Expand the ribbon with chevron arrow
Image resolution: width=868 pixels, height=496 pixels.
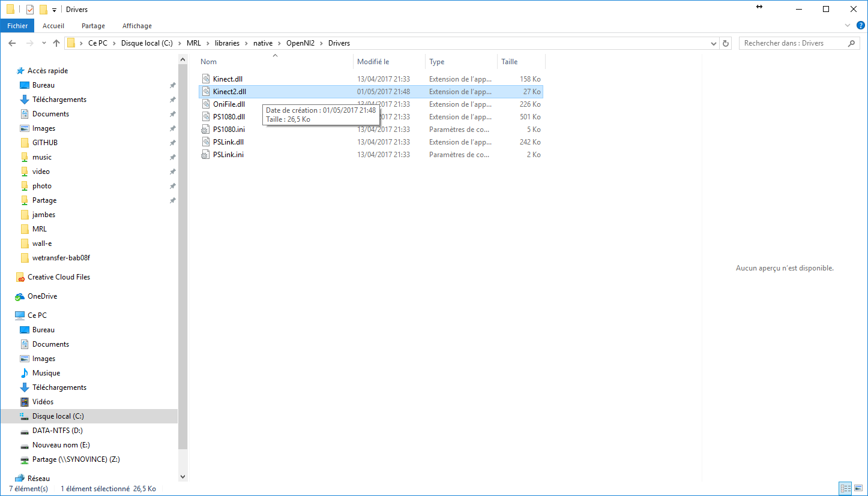(848, 26)
